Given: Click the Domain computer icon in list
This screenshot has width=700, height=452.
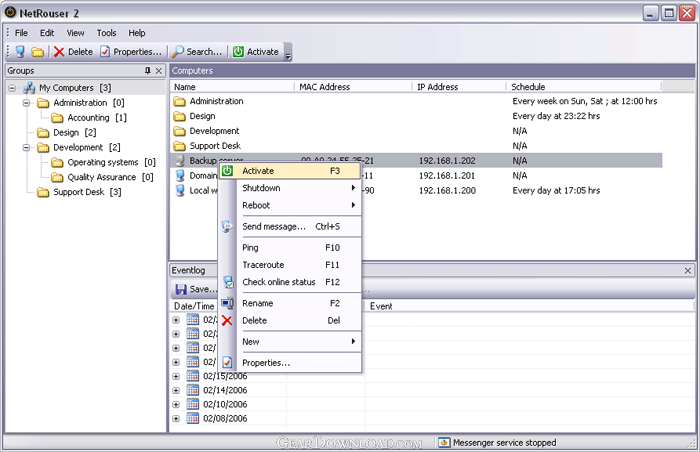Looking at the screenshot, I should pyautogui.click(x=180, y=176).
